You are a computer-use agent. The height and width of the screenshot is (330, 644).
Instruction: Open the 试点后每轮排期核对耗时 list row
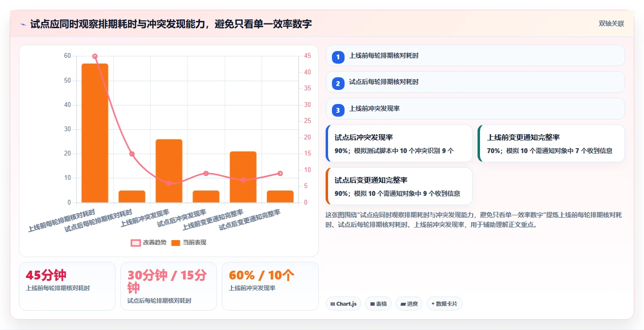click(475, 82)
